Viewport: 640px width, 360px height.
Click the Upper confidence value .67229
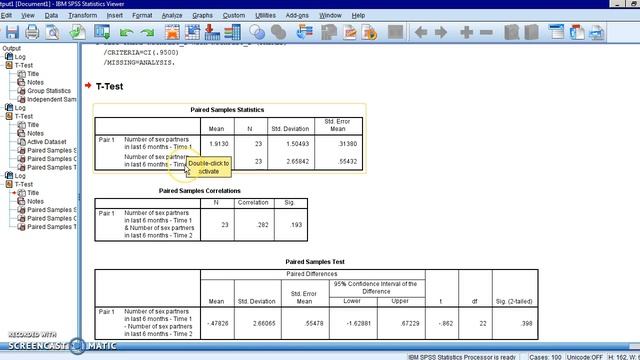[410, 323]
